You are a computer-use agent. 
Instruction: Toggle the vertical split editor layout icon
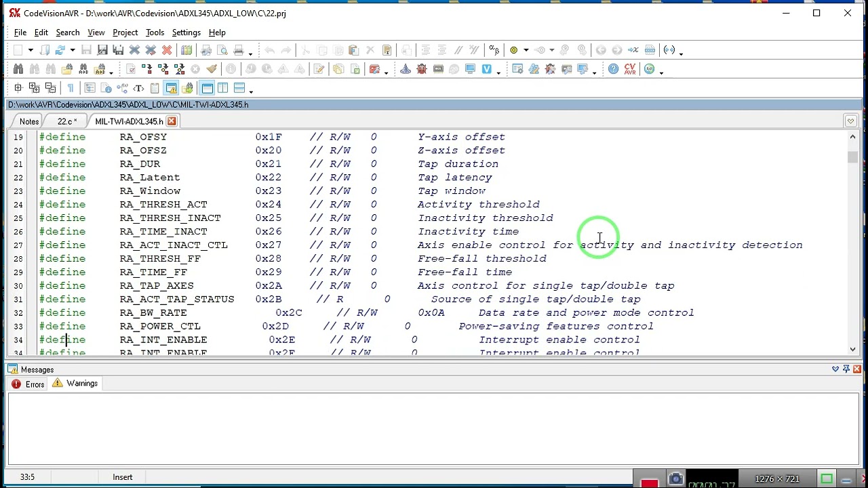pyautogui.click(x=222, y=88)
